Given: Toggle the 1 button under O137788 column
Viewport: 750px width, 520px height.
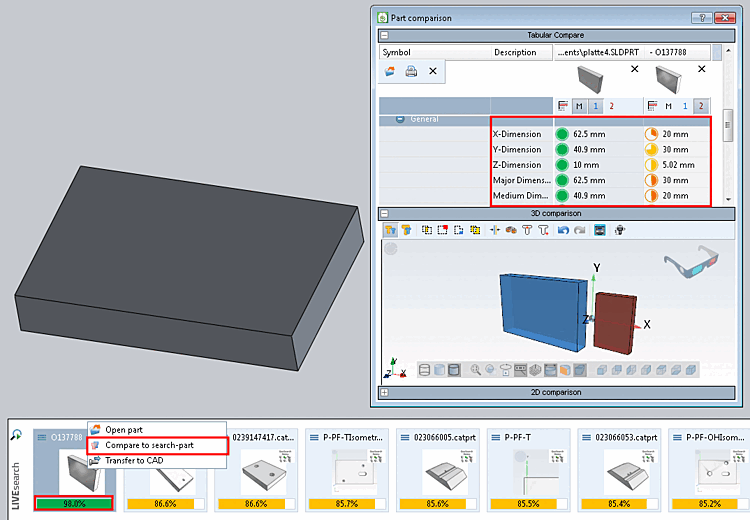Looking at the screenshot, I should click(684, 106).
